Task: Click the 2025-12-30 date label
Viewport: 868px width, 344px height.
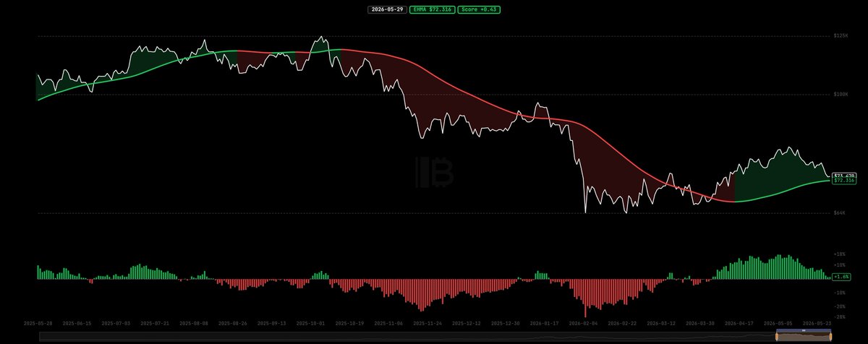Action: point(507,323)
